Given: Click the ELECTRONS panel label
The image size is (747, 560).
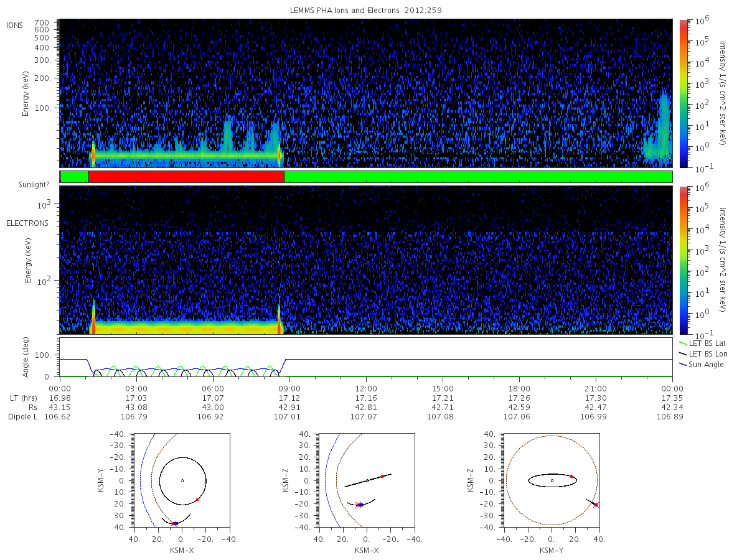Looking at the screenshot, I should (x=27, y=223).
